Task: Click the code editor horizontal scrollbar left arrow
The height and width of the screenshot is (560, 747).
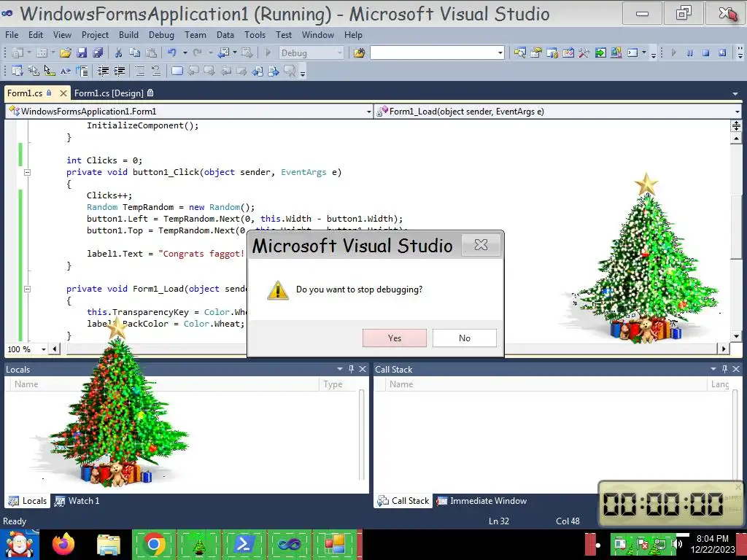Action: pyautogui.click(x=54, y=349)
